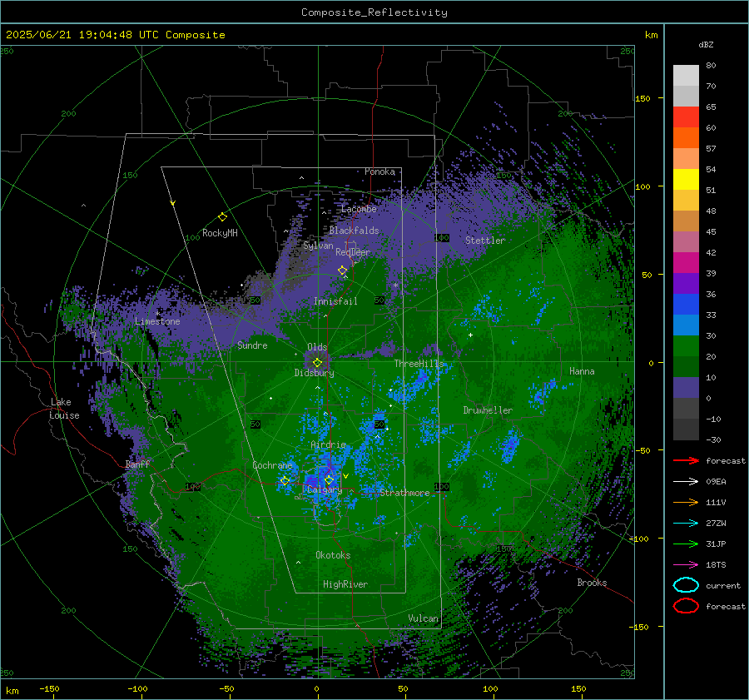Viewport: 749px width, 700px height.
Task: Select the slate purple swatch between 10 and 0 dBZ
Action: [686, 388]
